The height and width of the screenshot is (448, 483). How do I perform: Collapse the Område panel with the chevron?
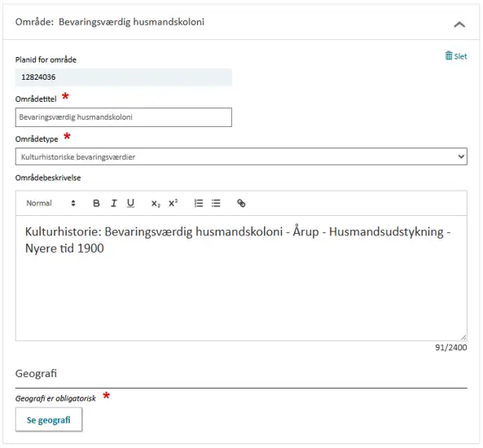tap(459, 24)
